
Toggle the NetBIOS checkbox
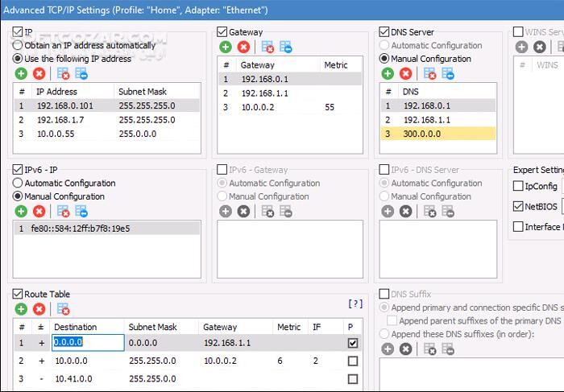(518, 206)
